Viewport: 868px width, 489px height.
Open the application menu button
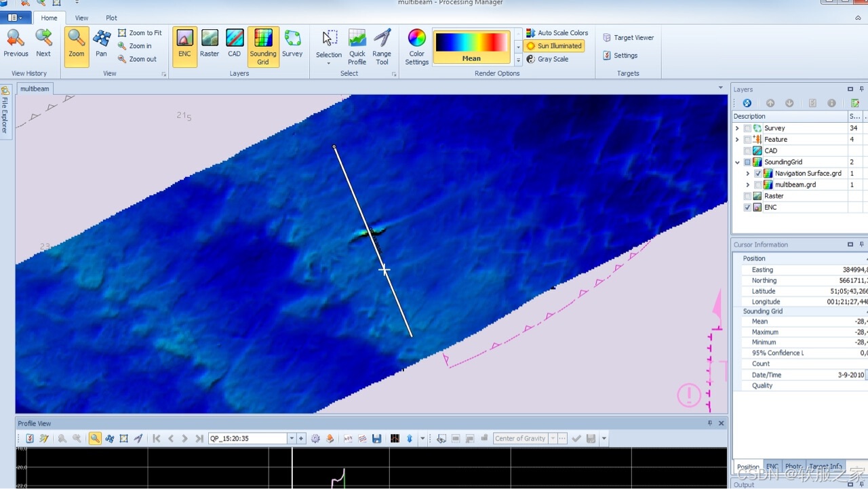tap(15, 18)
